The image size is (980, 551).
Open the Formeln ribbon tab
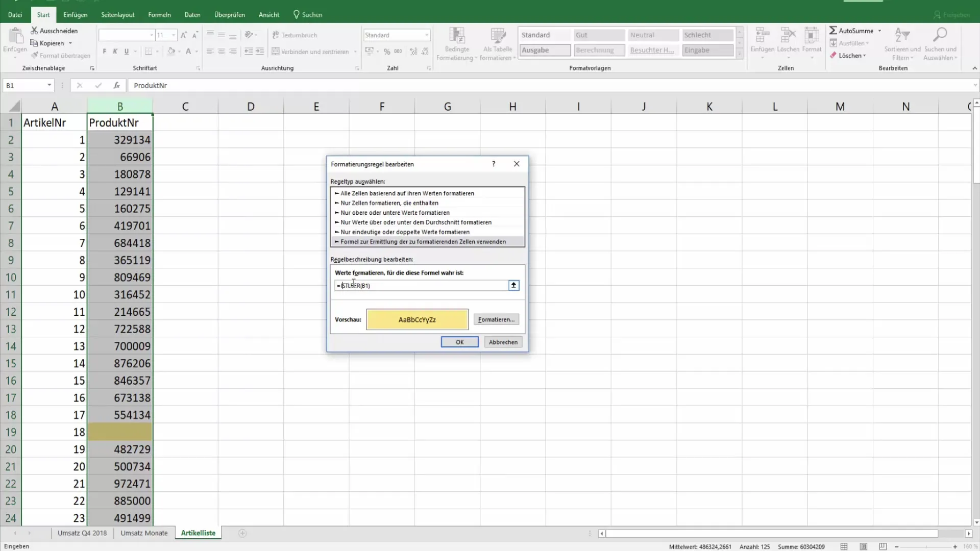click(x=160, y=15)
